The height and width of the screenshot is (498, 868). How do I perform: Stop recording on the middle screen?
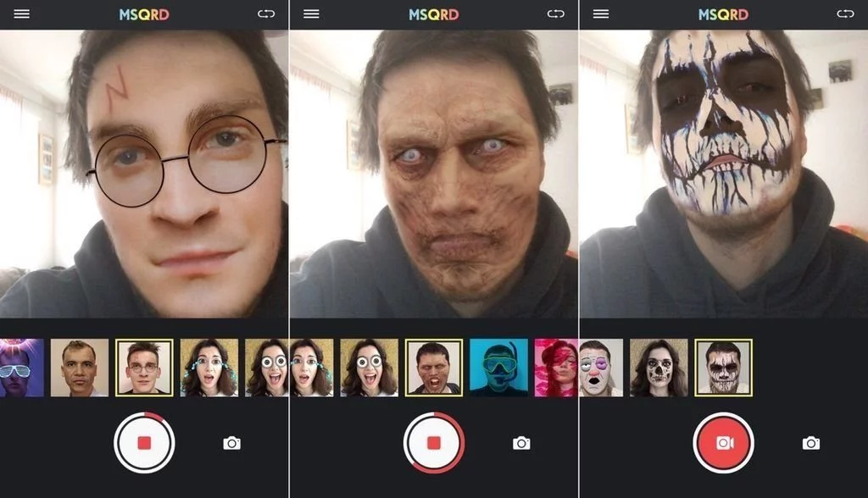click(x=433, y=442)
